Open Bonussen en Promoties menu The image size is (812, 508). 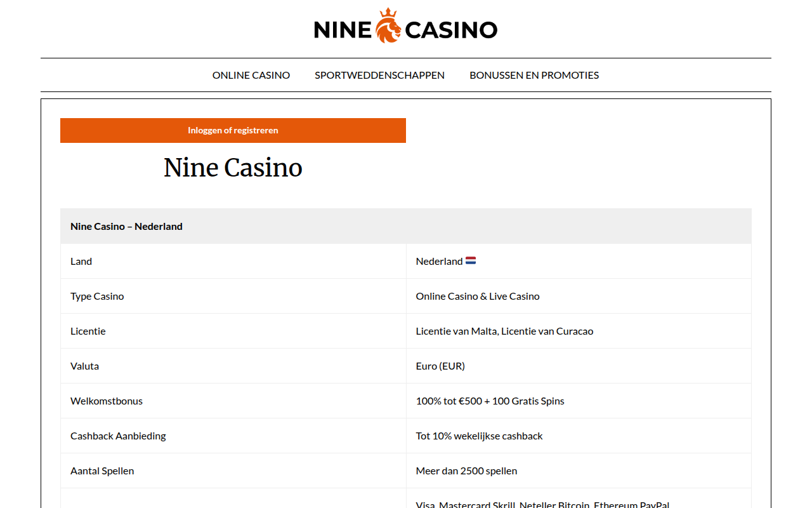(x=534, y=75)
